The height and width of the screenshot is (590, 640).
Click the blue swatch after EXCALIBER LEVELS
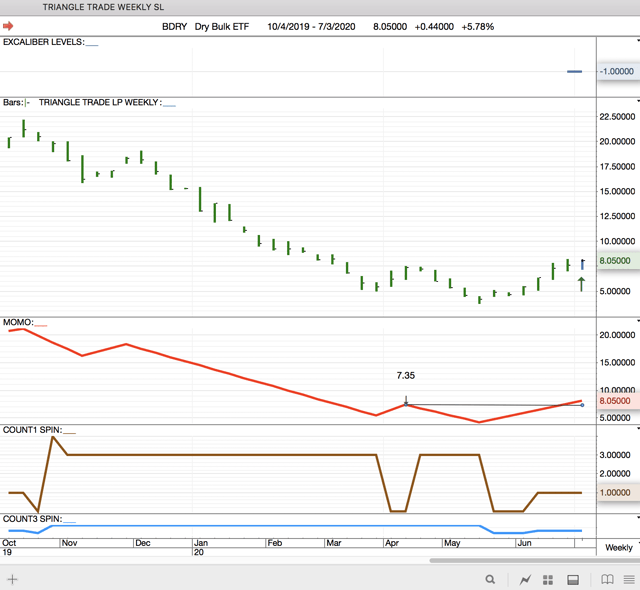click(x=92, y=45)
